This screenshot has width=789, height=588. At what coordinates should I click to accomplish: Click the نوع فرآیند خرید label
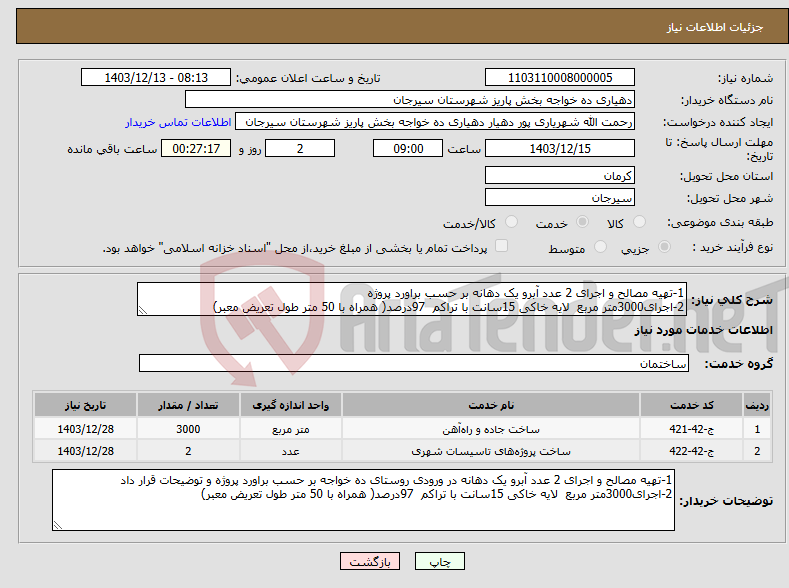coord(733,247)
